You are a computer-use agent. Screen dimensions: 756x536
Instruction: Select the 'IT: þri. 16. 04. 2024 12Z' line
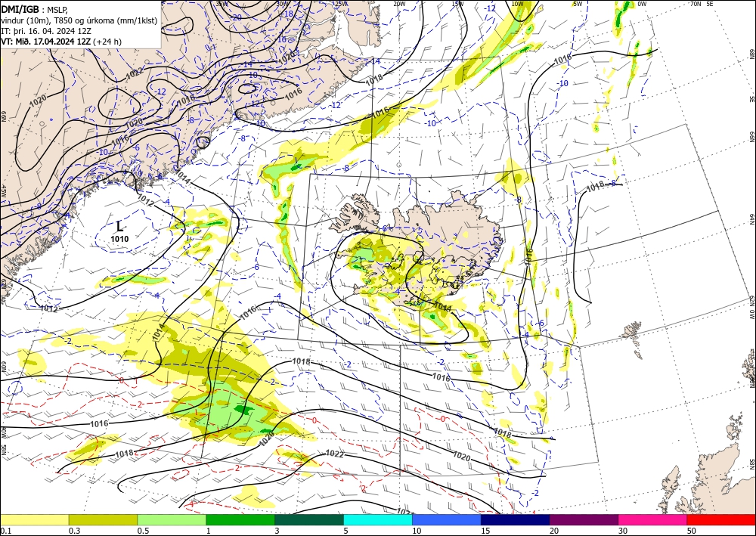pos(46,31)
